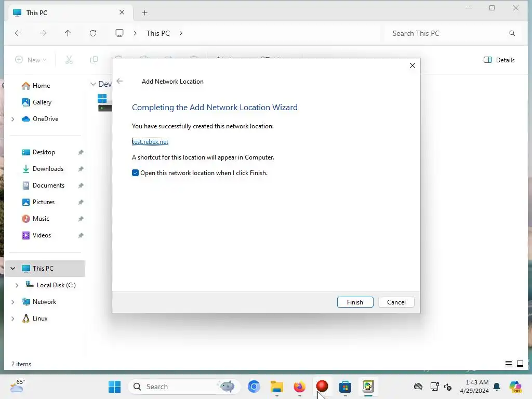Add a new File Explorer tab

[144, 12]
